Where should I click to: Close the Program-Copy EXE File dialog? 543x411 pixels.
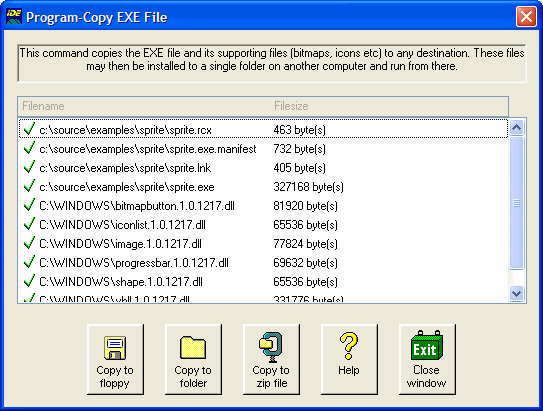[526, 16]
